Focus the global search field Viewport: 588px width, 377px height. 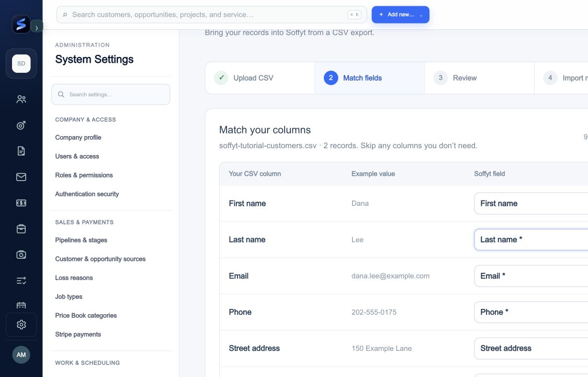(x=211, y=15)
